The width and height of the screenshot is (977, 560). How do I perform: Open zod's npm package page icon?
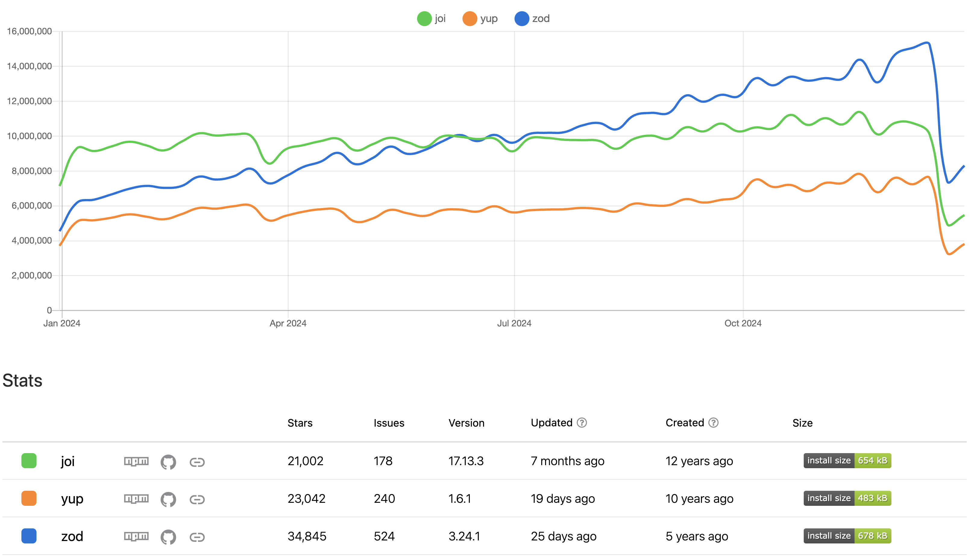(x=136, y=536)
